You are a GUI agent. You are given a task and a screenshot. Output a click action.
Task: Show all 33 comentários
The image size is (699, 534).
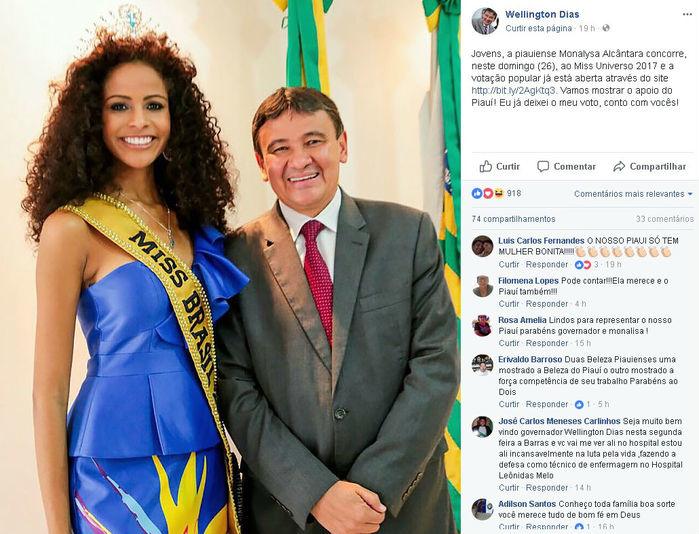[665, 219]
